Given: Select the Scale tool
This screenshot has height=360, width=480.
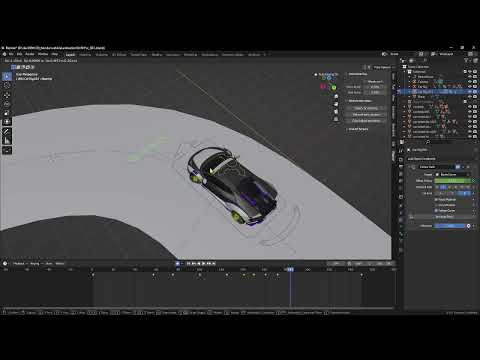Looking at the screenshot, I should point(7,113).
